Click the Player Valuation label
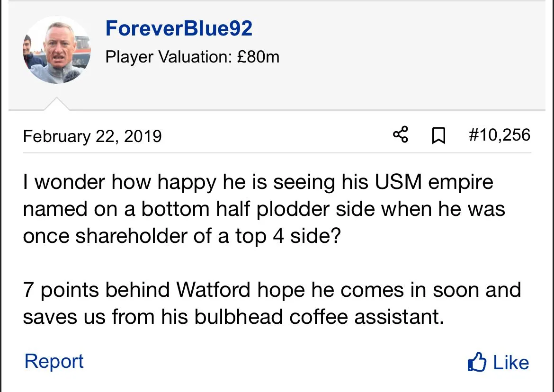This screenshot has height=392, width=554. [x=168, y=57]
